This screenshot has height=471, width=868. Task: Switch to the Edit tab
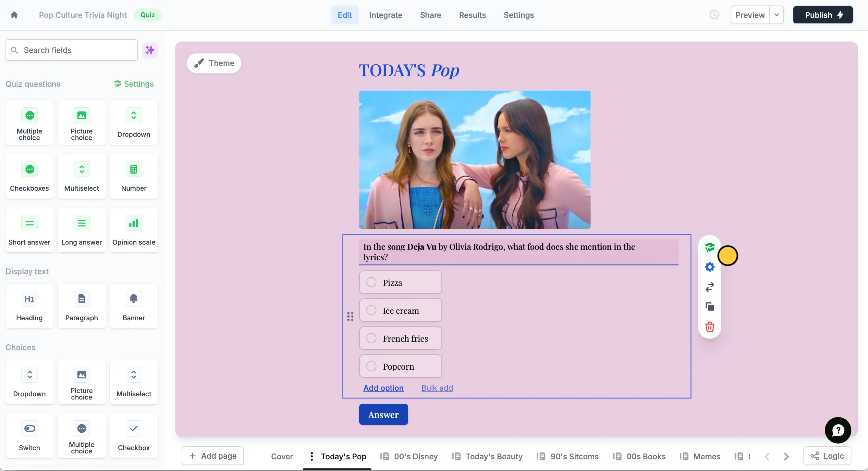(344, 15)
